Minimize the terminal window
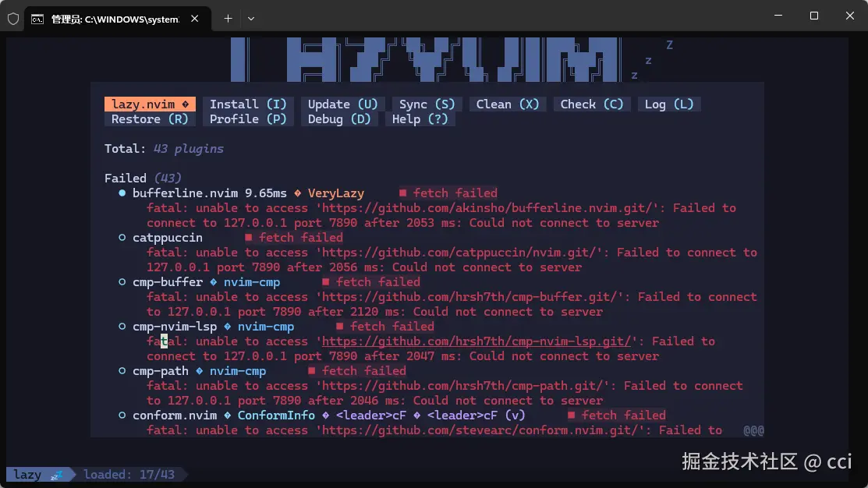The image size is (868, 488). coord(778,16)
